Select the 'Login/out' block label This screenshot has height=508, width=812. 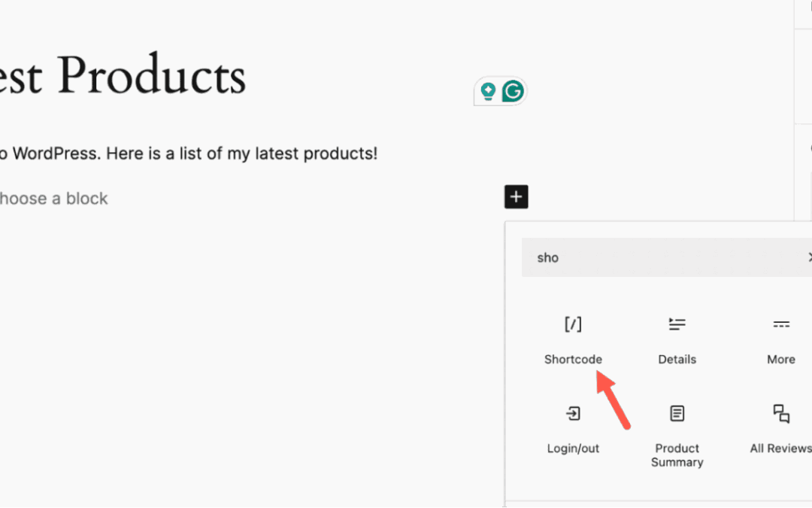(573, 449)
